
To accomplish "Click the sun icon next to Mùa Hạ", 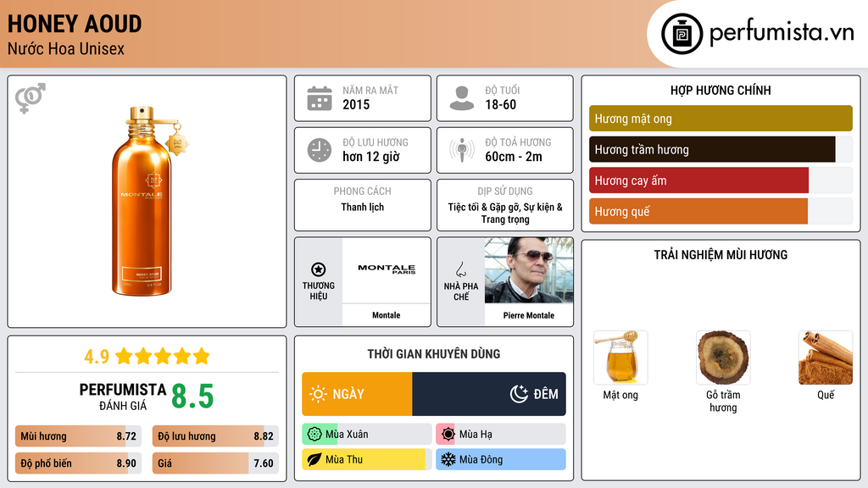I will point(448,435).
